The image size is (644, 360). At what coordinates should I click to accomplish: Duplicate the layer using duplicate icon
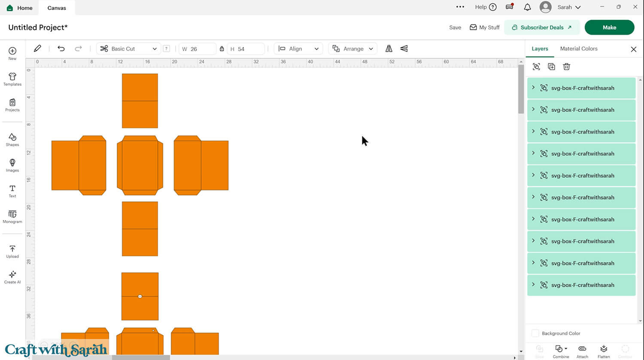(551, 67)
